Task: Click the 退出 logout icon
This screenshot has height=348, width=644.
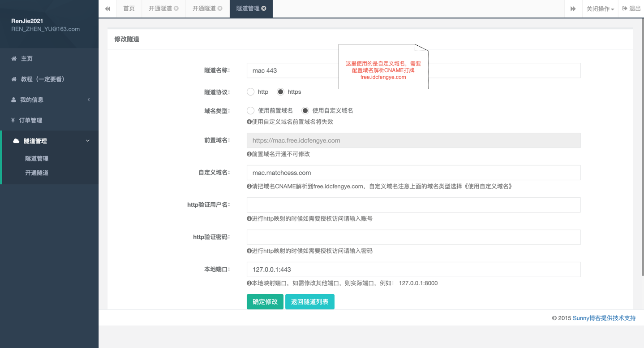Action: [625, 9]
